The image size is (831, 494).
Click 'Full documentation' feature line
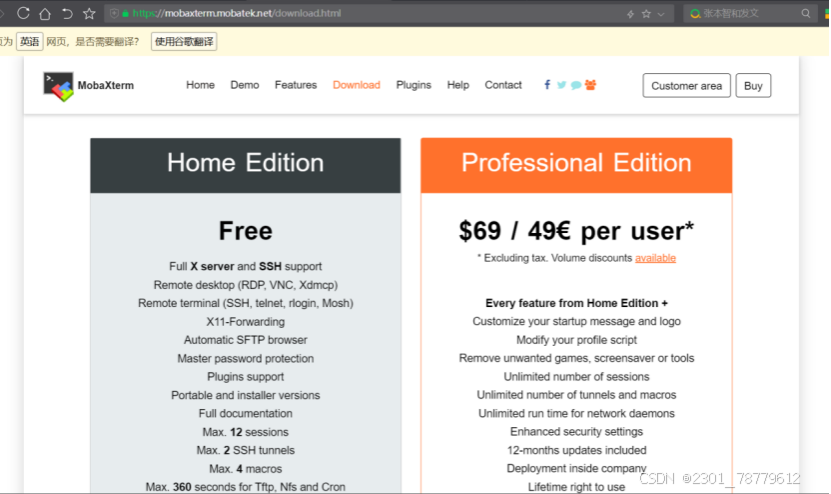tap(245, 413)
